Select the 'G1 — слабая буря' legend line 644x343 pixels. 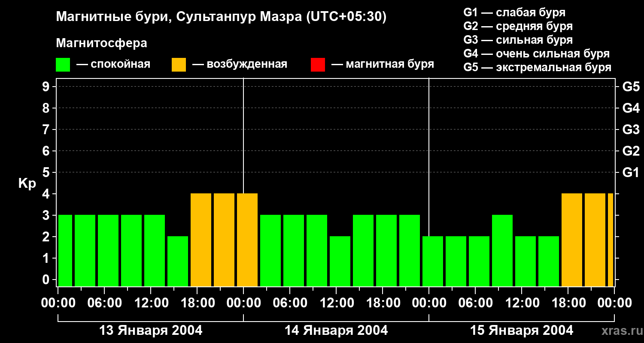(514, 12)
